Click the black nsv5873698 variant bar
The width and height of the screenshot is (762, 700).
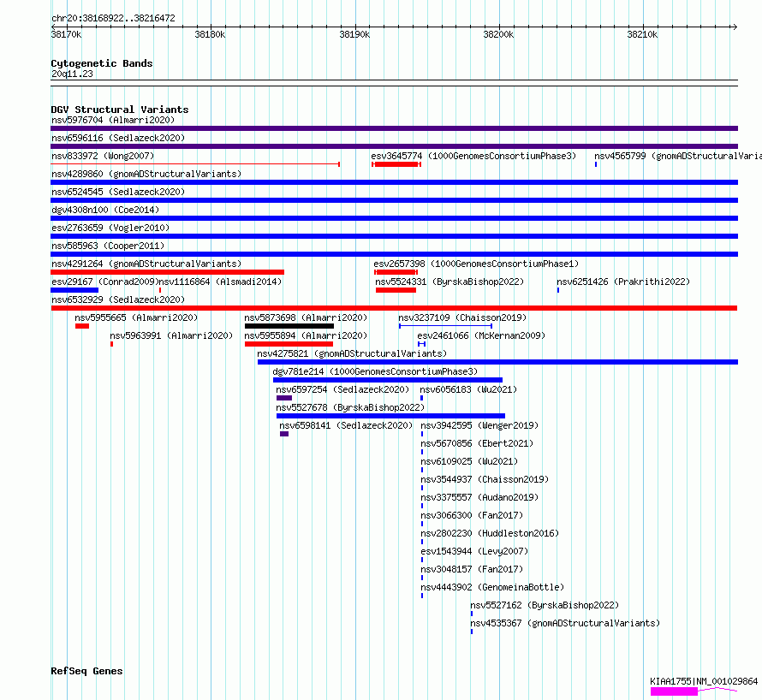[x=289, y=326]
